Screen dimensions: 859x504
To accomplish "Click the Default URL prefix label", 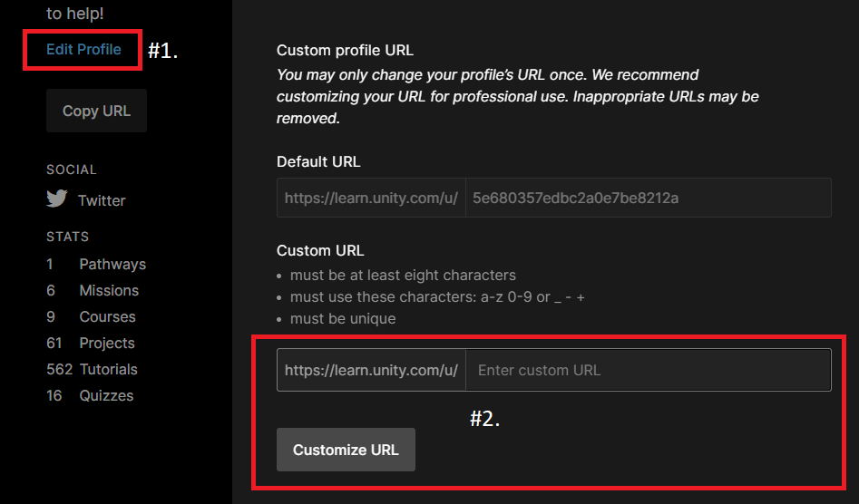I will pyautogui.click(x=371, y=198).
